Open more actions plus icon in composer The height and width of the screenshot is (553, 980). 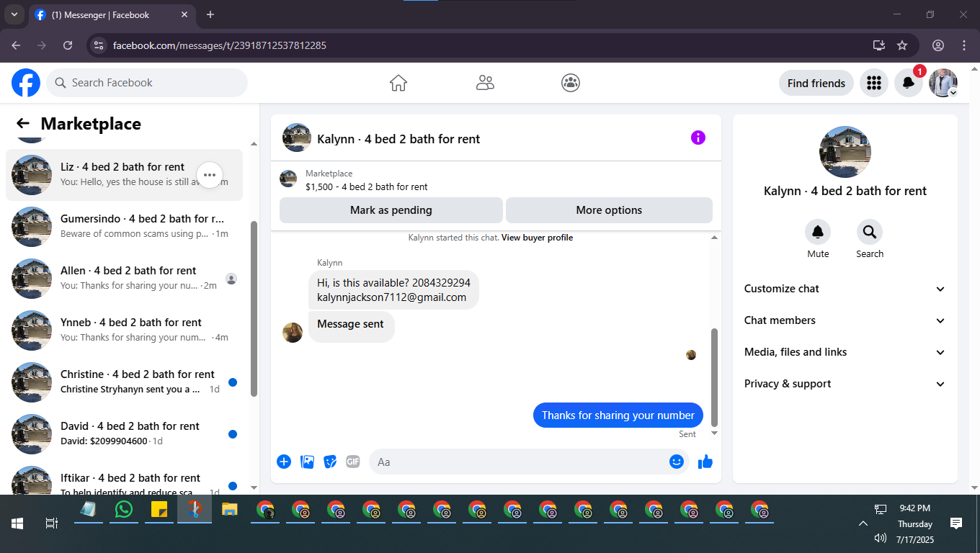coord(284,462)
